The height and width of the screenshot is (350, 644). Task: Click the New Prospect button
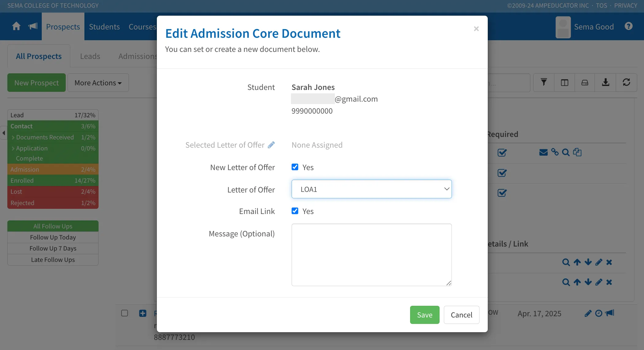[37, 83]
